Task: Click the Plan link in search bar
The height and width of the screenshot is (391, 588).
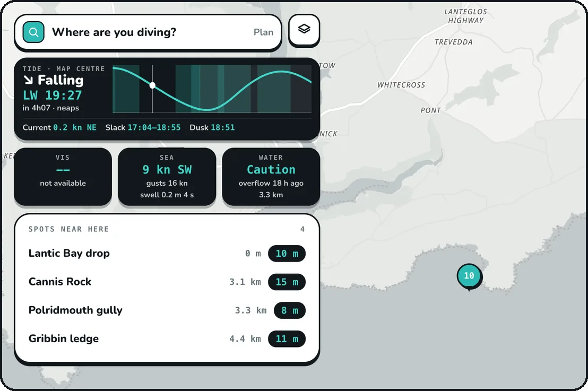Action: (x=263, y=32)
